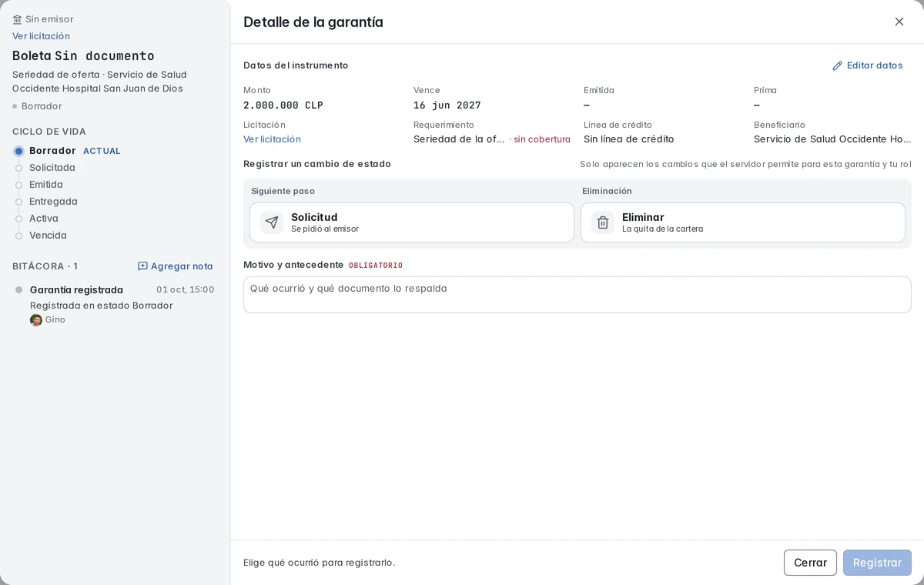Click the Elige qué ocurrió para registrarlo hint
The height and width of the screenshot is (585, 924).
click(x=320, y=563)
